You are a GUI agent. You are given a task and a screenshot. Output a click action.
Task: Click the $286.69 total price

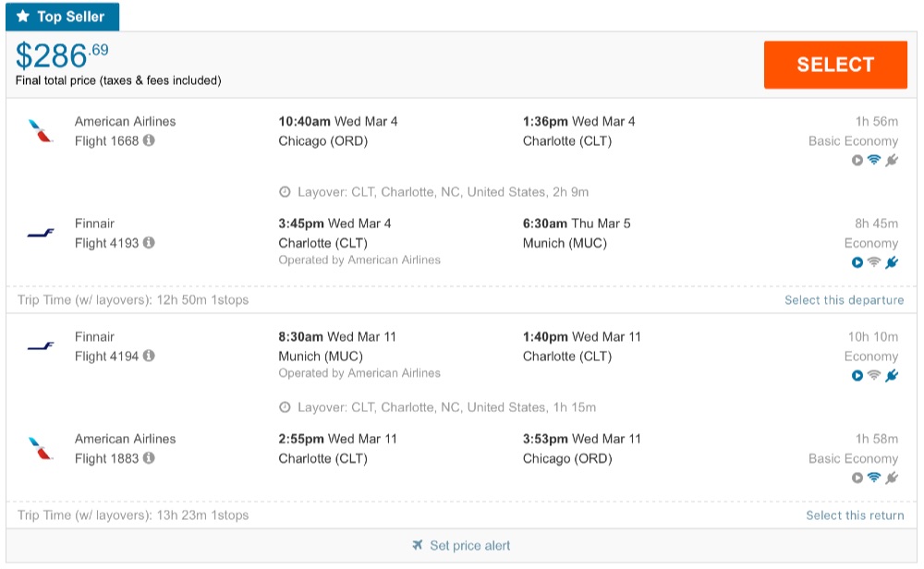pyautogui.click(x=62, y=57)
